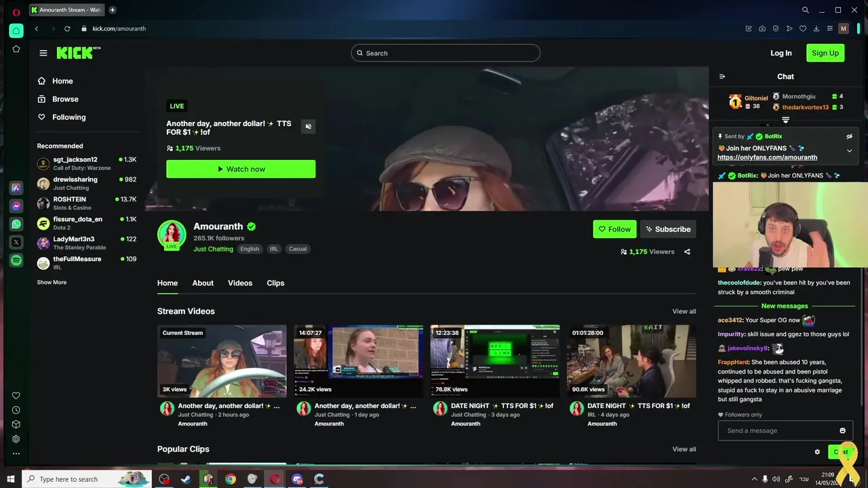The height and width of the screenshot is (488, 868).
Task: Open the emoji picker in chat input
Action: pyautogui.click(x=843, y=430)
